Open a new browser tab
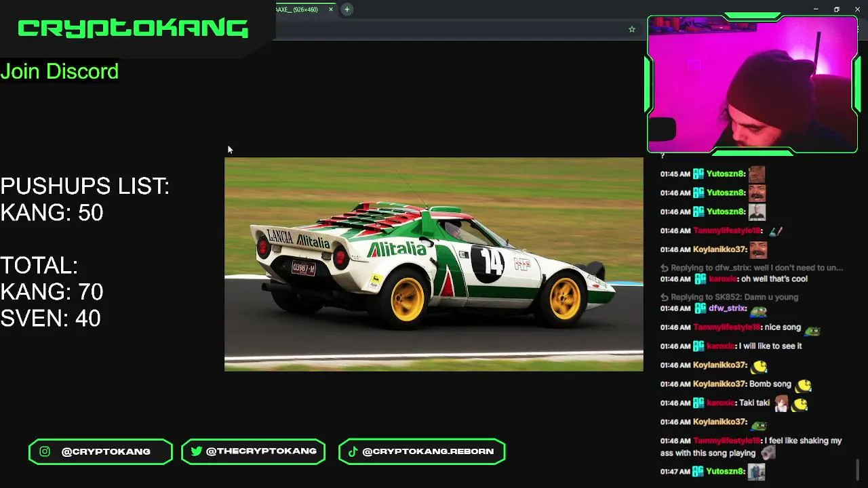Viewport: 868px width, 488px height. [x=347, y=9]
